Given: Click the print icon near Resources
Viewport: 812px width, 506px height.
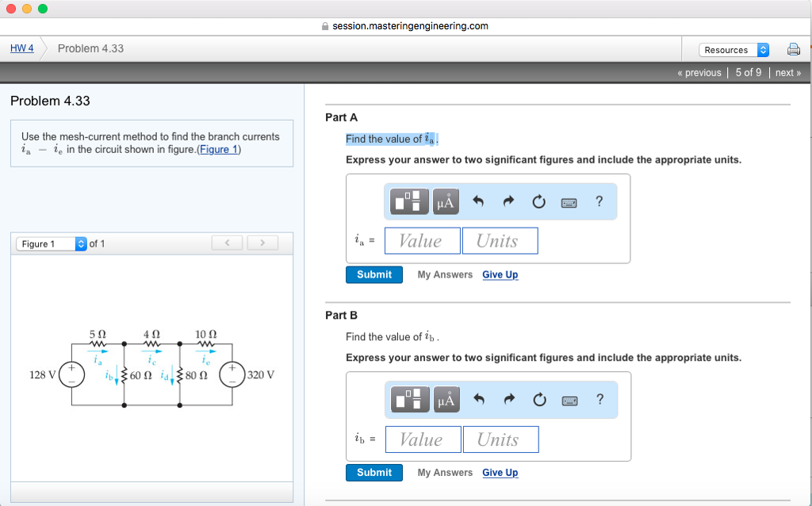Looking at the screenshot, I should coord(793,48).
